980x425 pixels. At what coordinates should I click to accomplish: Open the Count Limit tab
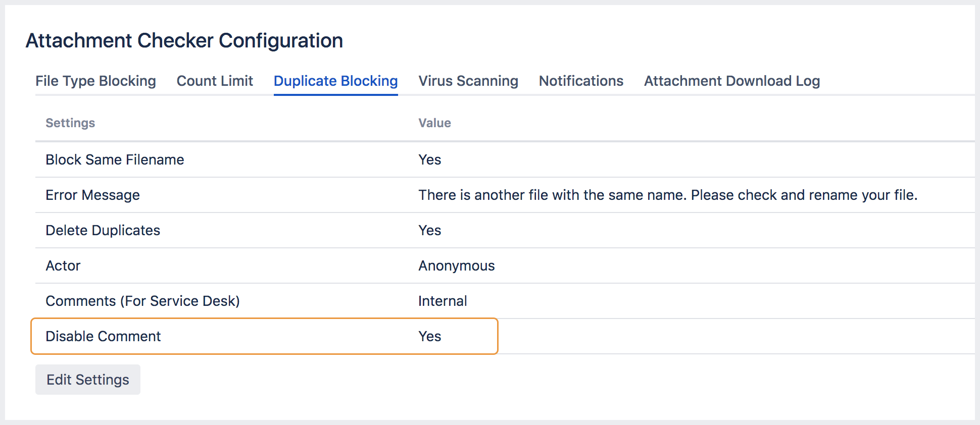[x=214, y=81]
